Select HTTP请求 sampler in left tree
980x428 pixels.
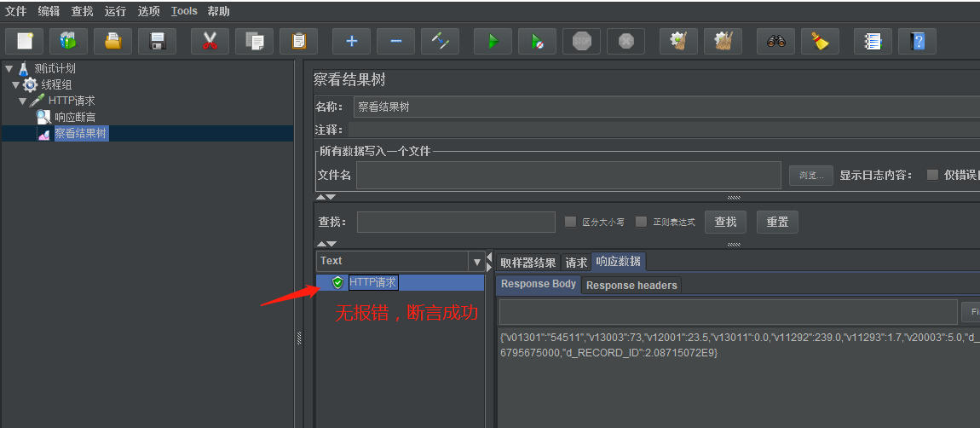pyautogui.click(x=72, y=101)
